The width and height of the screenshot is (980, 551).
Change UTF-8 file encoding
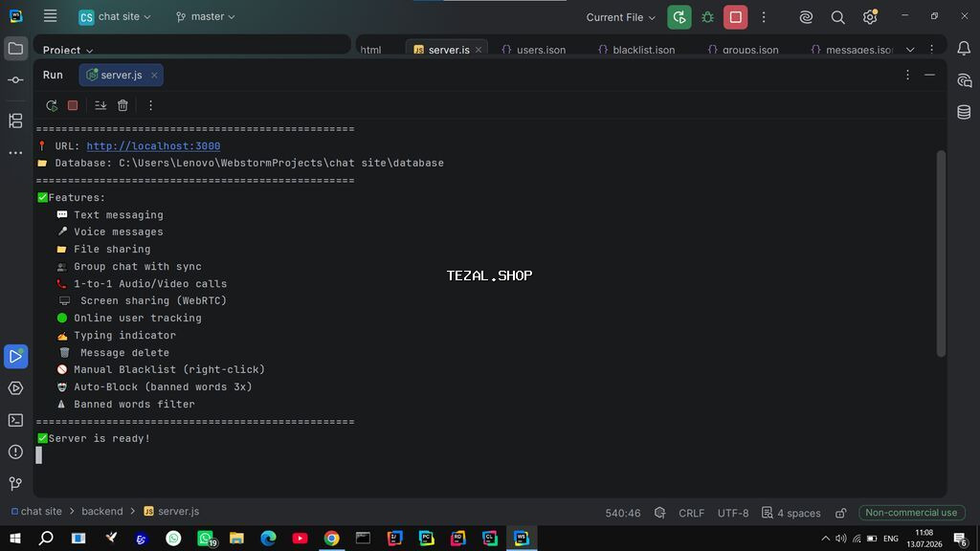[x=733, y=513]
